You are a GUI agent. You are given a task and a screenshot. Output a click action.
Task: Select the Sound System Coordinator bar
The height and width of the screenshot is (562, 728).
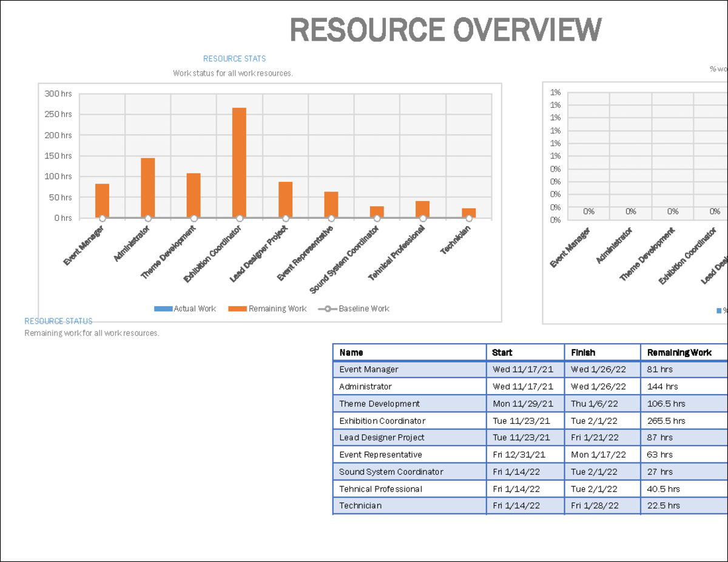(x=376, y=212)
